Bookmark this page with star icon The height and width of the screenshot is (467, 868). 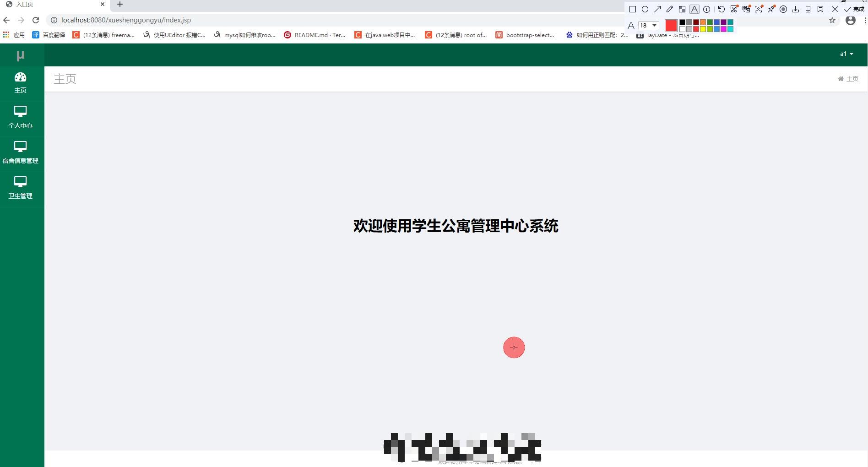[x=832, y=20]
